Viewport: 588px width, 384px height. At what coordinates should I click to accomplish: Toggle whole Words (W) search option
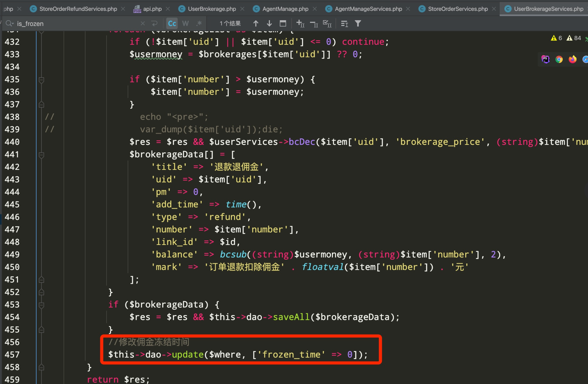coord(185,23)
